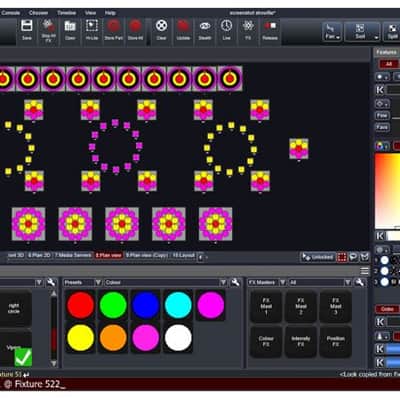
Task: Open the Help menu
Action: coord(110,13)
